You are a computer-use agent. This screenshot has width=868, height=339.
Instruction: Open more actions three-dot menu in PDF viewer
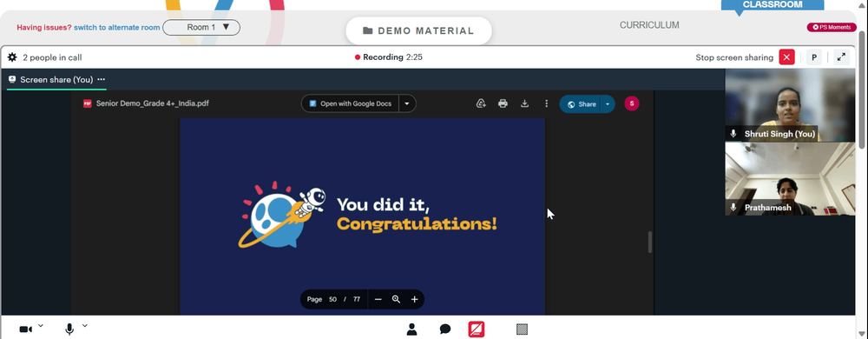(x=546, y=103)
